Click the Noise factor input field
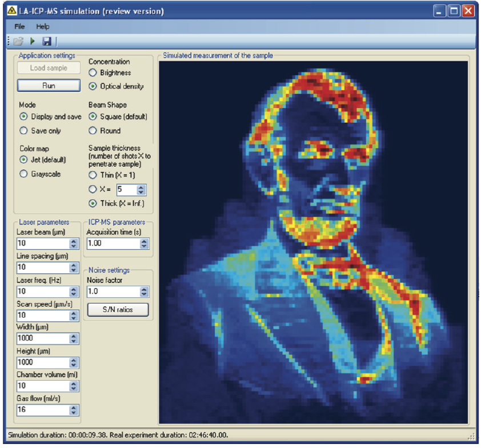 point(114,291)
